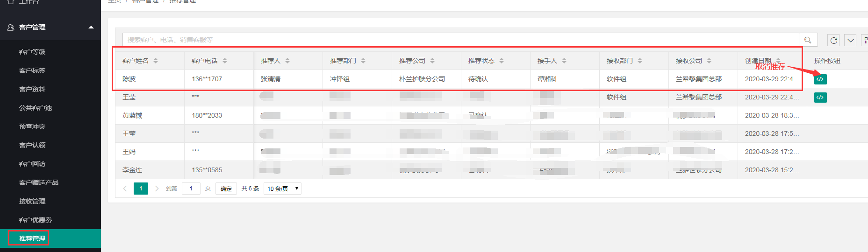868x252 pixels.
Task: Click department cell 冲锋组
Action: (340, 79)
